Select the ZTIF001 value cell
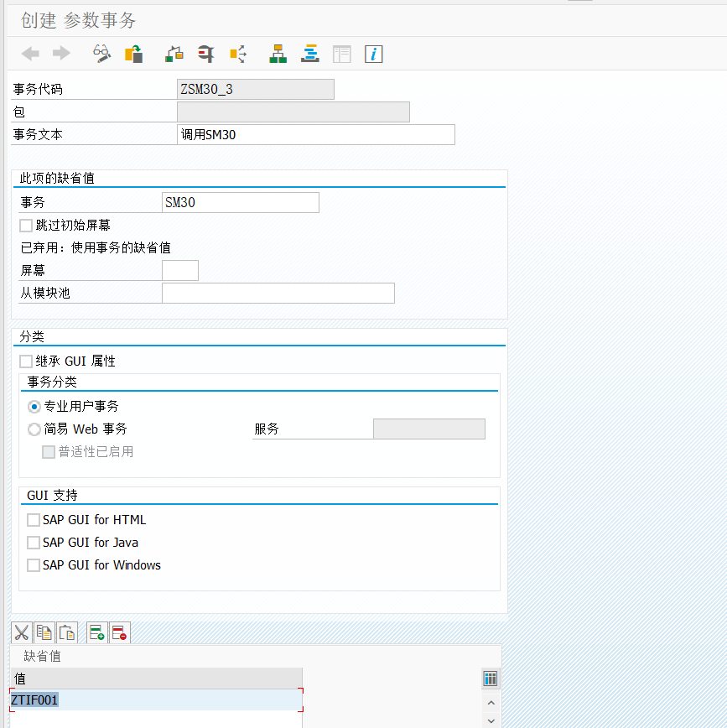The width and height of the screenshot is (727, 728). 156,699
